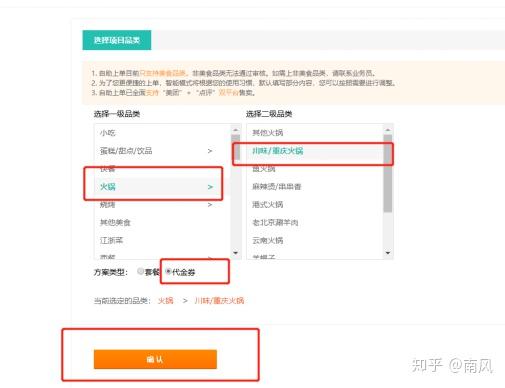The width and height of the screenshot is (505, 388).
Task: Select 麻辣烫/串串香 subcategory
Action: click(315, 187)
